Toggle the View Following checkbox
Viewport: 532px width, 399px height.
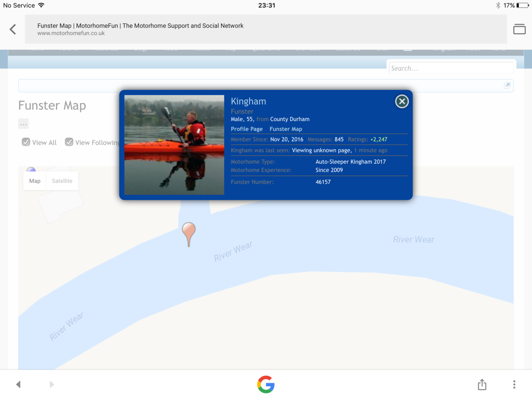[69, 142]
